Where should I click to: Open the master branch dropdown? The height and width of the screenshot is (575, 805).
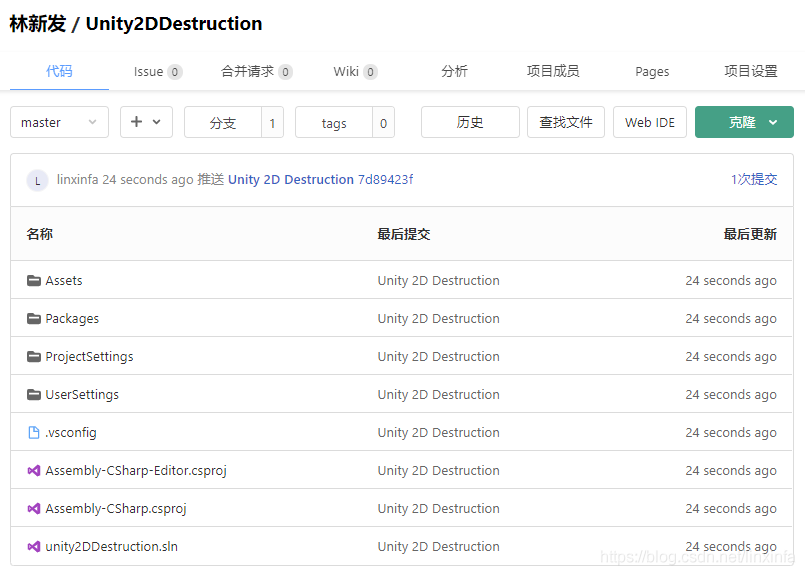(x=59, y=122)
